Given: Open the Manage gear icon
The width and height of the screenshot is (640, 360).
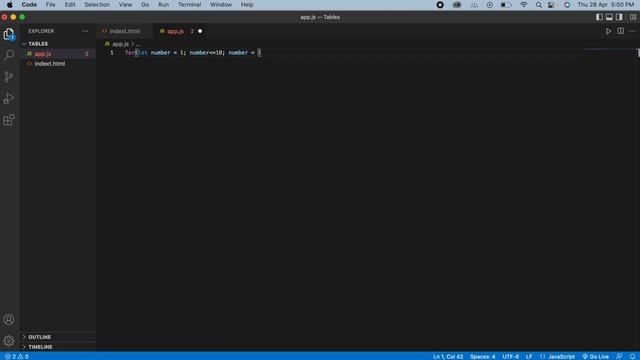Looking at the screenshot, I should click(x=9, y=340).
